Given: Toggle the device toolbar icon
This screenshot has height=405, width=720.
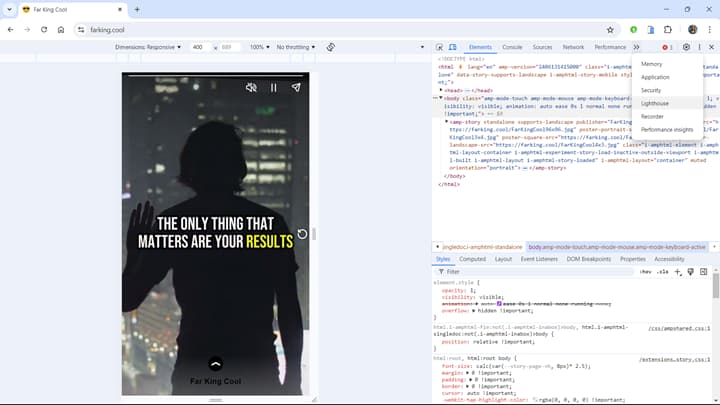Looking at the screenshot, I should (x=453, y=47).
